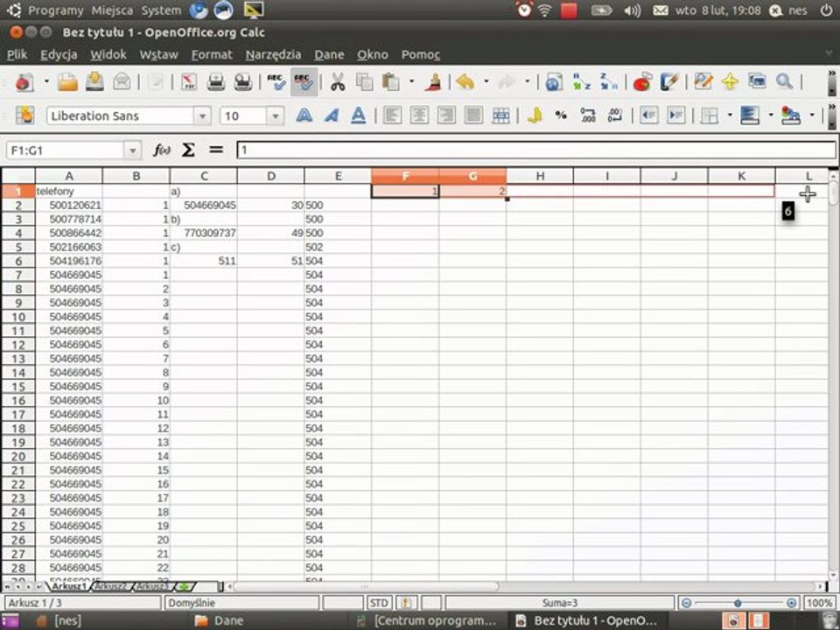Open the Edycja menu
This screenshot has height=630, width=840.
pyautogui.click(x=59, y=54)
